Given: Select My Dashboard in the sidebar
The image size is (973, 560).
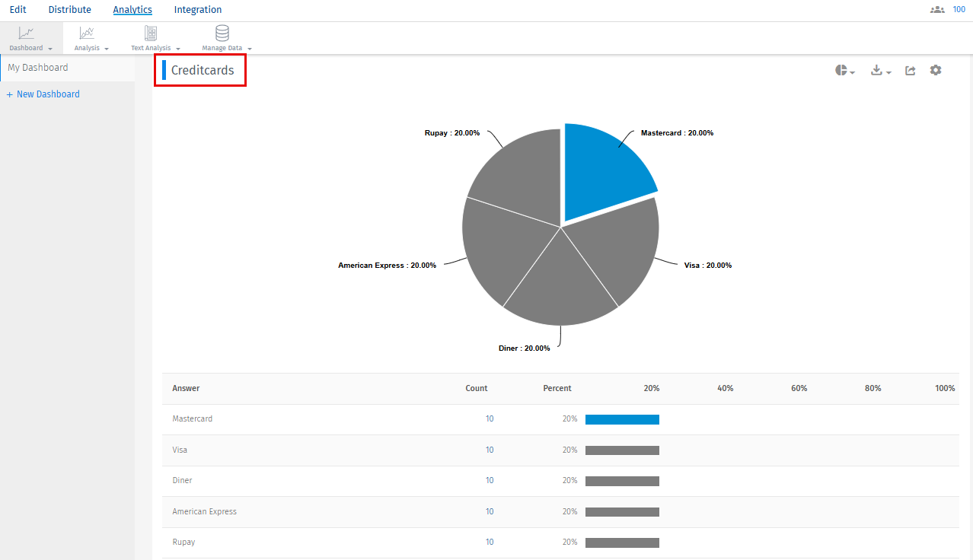Looking at the screenshot, I should 38,68.
